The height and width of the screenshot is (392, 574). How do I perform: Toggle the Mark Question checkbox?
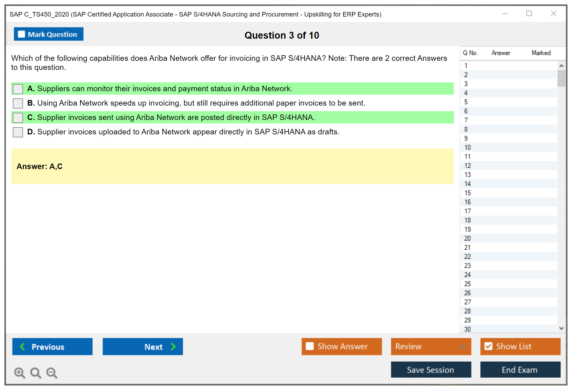[x=21, y=34]
